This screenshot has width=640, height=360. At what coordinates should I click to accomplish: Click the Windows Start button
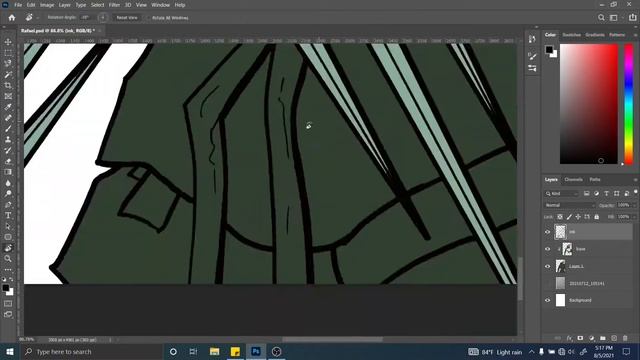(x=10, y=351)
